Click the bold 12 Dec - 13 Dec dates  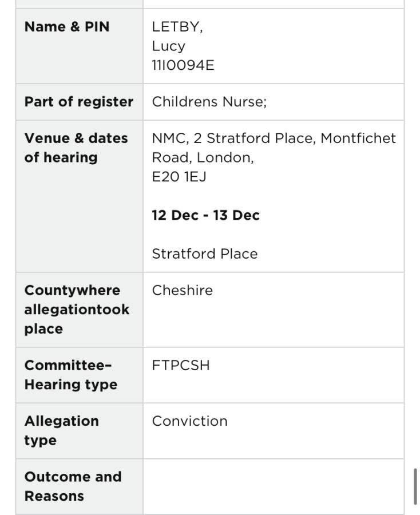point(205,216)
